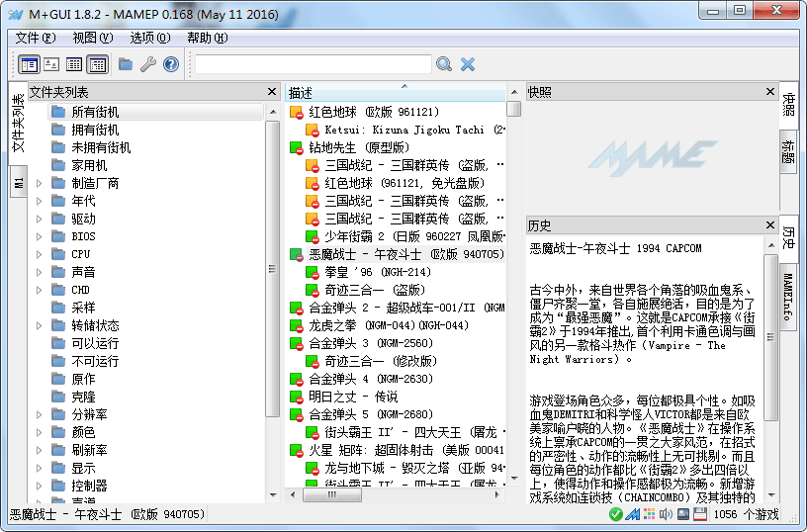The height and width of the screenshot is (532, 807).
Task: Focus the game search text field
Action: (x=313, y=64)
